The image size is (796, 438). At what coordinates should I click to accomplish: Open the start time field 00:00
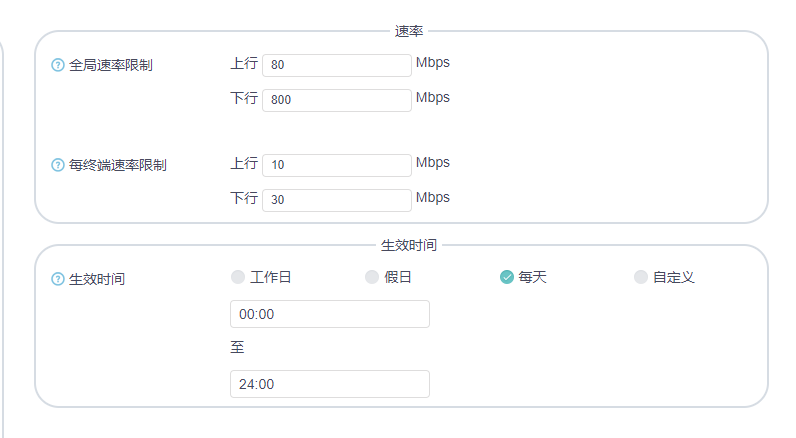click(x=329, y=314)
